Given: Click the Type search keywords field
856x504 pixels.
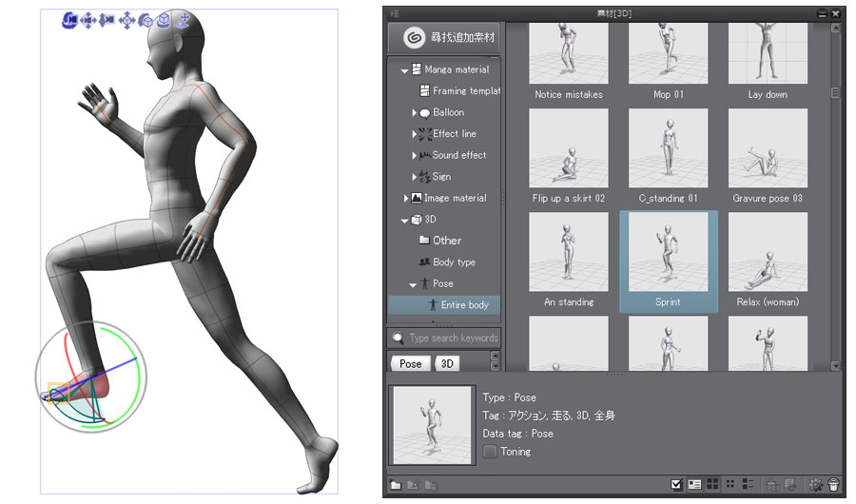Looking at the screenshot, I should pos(453,339).
